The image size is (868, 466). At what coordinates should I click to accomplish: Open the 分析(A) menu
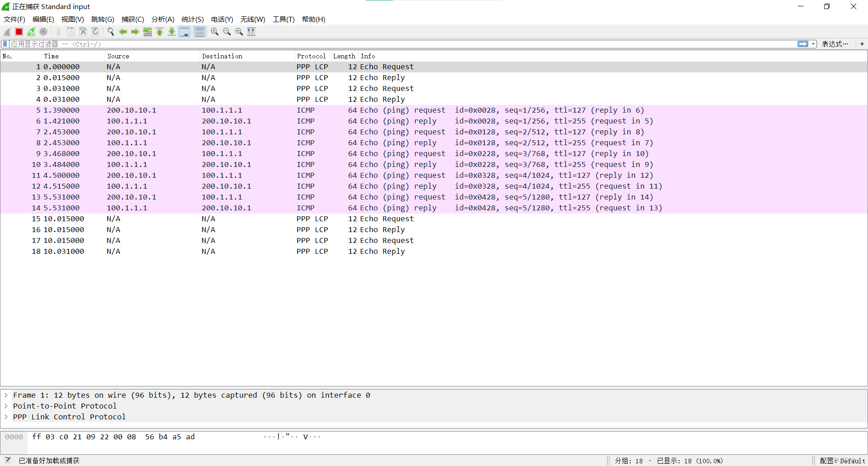pos(163,19)
